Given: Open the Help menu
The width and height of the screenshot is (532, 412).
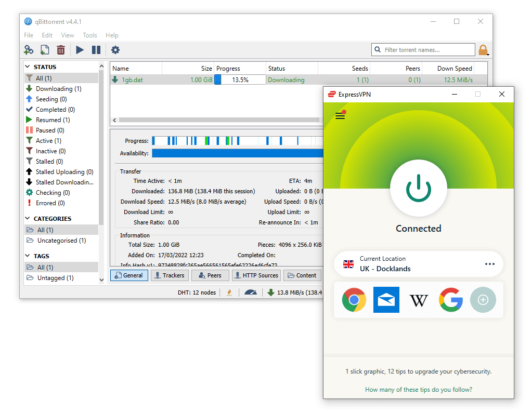Looking at the screenshot, I should click(x=112, y=35).
